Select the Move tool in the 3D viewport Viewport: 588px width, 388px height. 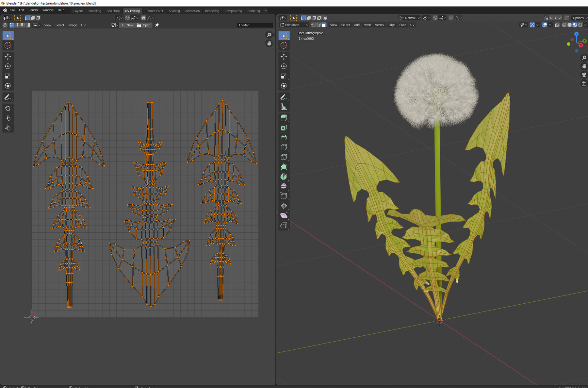click(x=284, y=57)
